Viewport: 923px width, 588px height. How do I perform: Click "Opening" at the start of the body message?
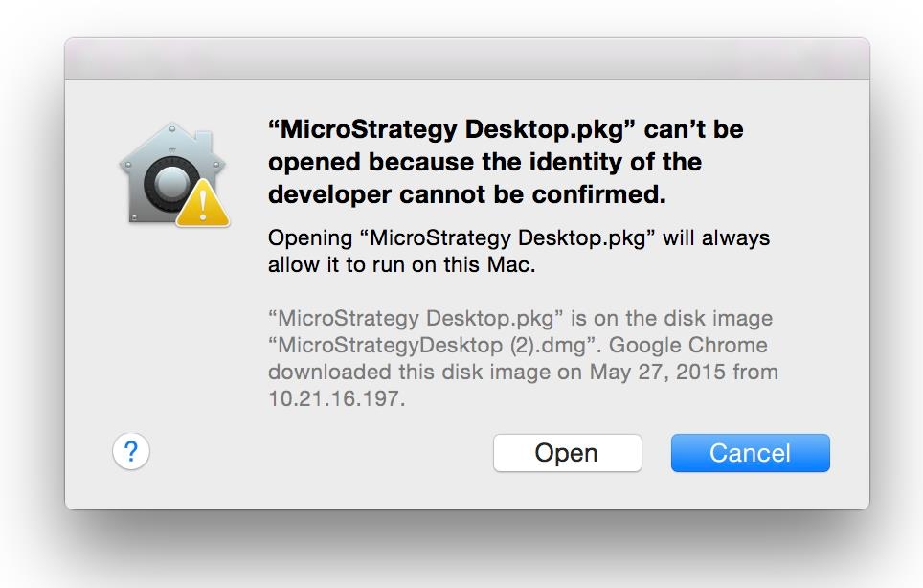pos(310,238)
